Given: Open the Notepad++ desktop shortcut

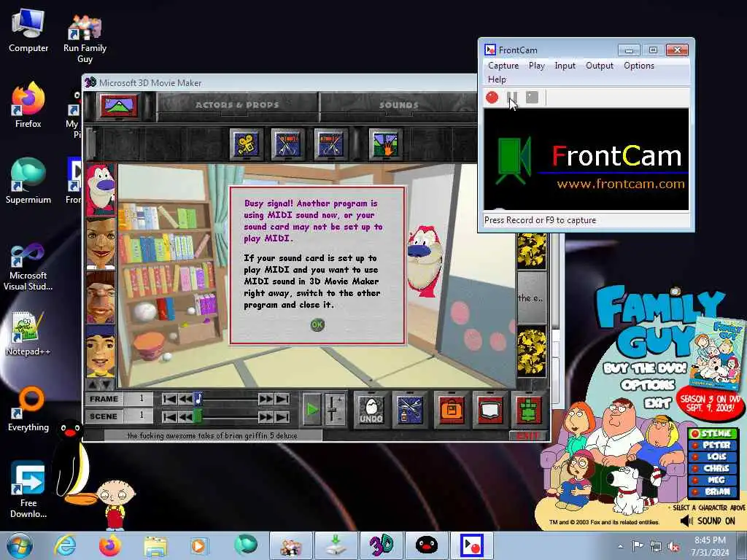Looking at the screenshot, I should pos(28,334).
